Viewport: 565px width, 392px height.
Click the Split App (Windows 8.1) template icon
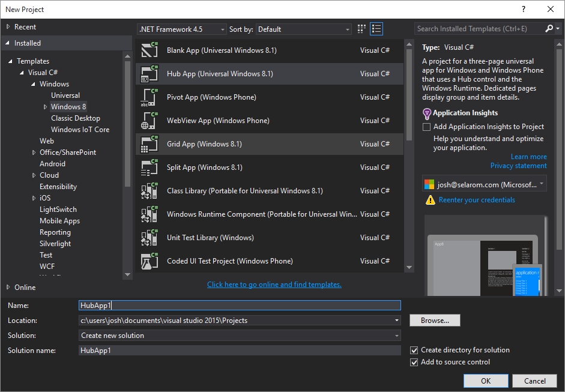pos(150,167)
